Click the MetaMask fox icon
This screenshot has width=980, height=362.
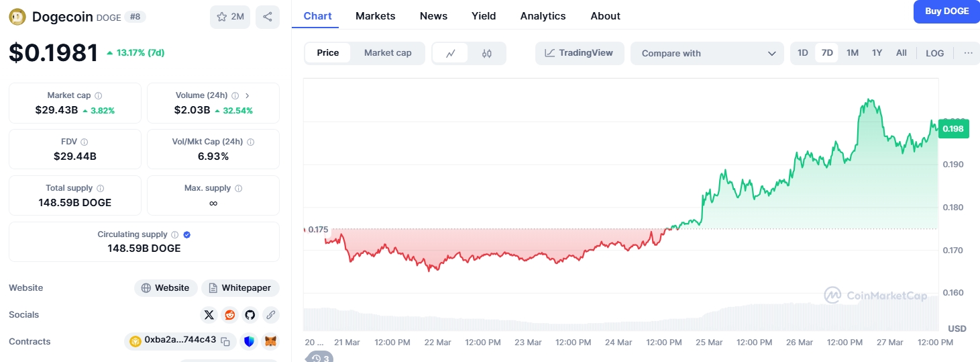270,341
